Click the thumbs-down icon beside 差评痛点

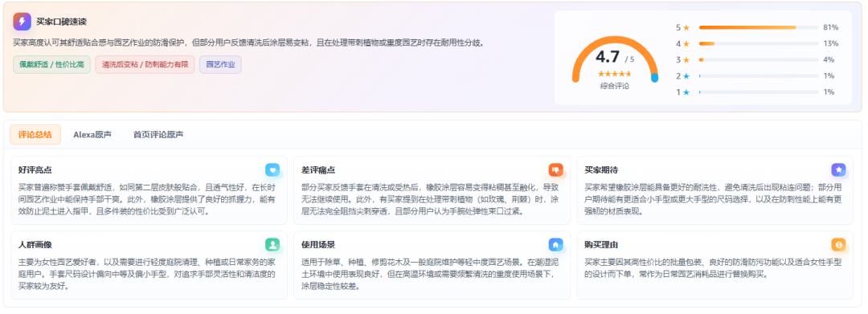556,169
